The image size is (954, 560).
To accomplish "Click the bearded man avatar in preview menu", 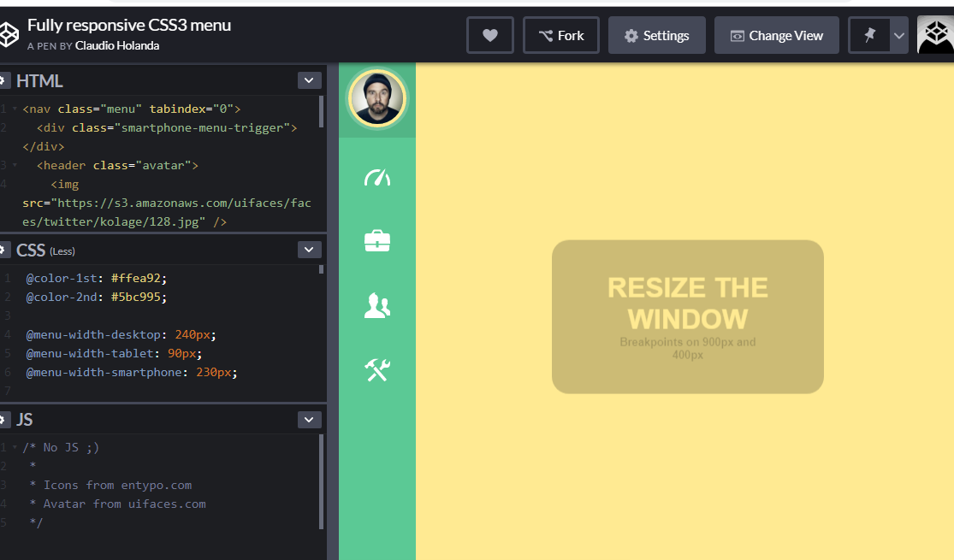I will pos(377,98).
